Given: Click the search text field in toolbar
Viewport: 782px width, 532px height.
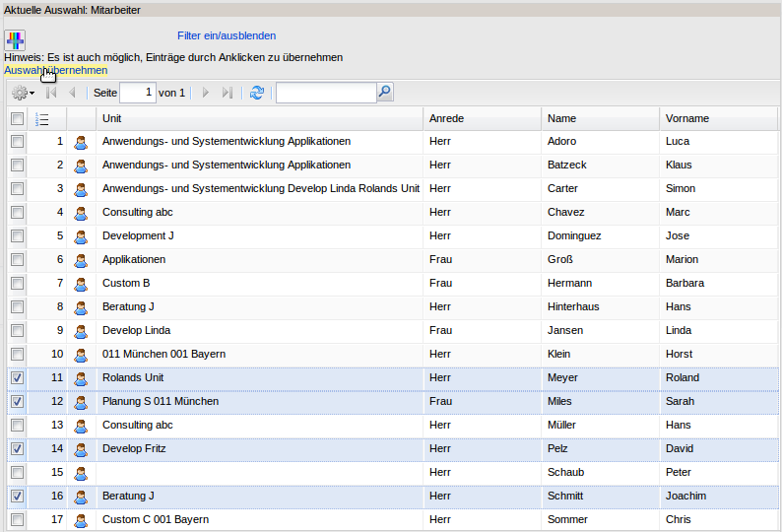Looking at the screenshot, I should pyautogui.click(x=325, y=93).
